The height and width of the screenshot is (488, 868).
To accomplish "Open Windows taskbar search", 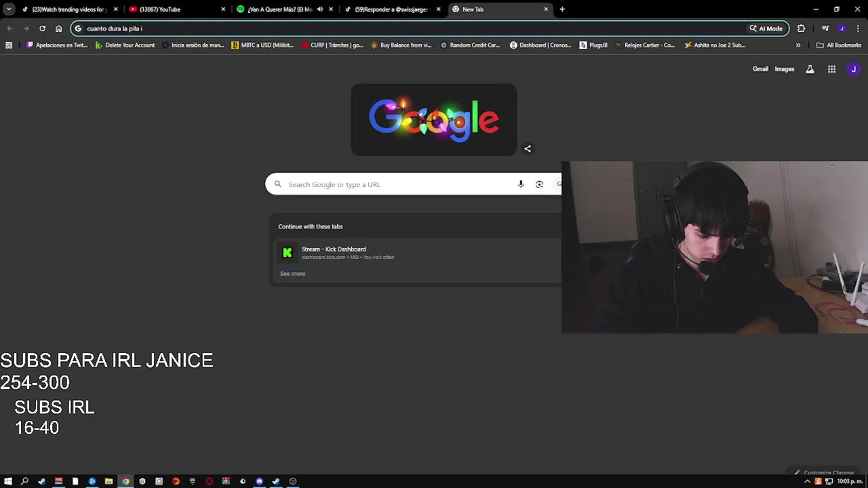I will 24,481.
